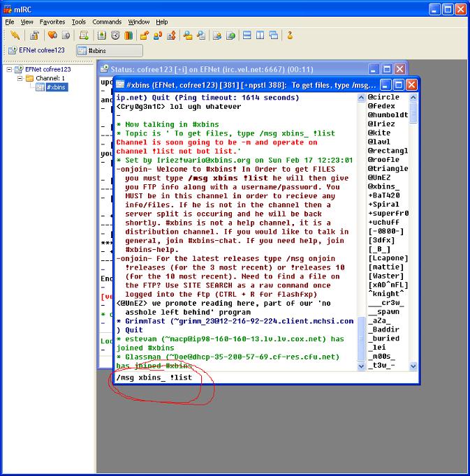This screenshot has height=476, width=470.
Task: Open the Commands menu
Action: point(107,22)
